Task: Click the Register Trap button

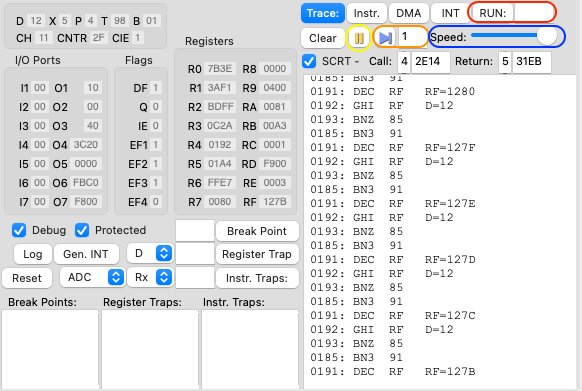Action: [257, 254]
